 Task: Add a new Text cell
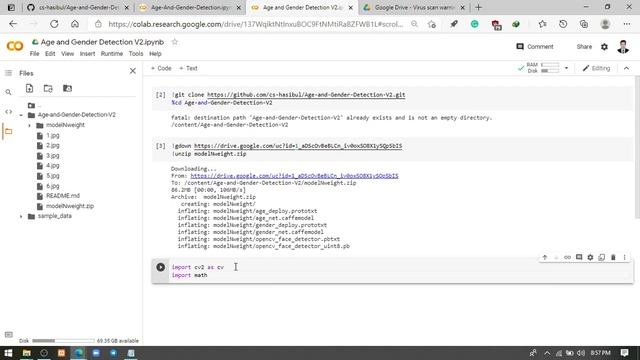(x=189, y=68)
